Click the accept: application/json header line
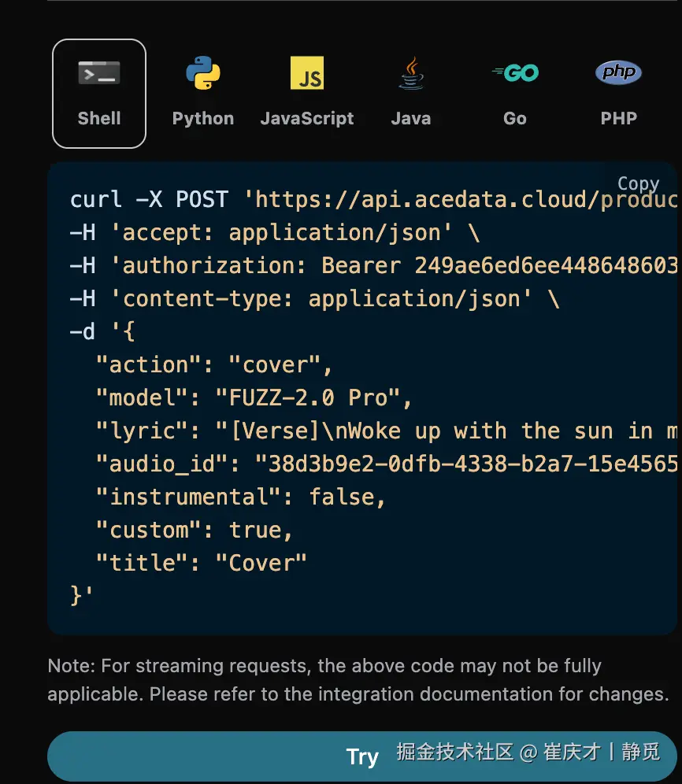682x784 pixels. 275,232
